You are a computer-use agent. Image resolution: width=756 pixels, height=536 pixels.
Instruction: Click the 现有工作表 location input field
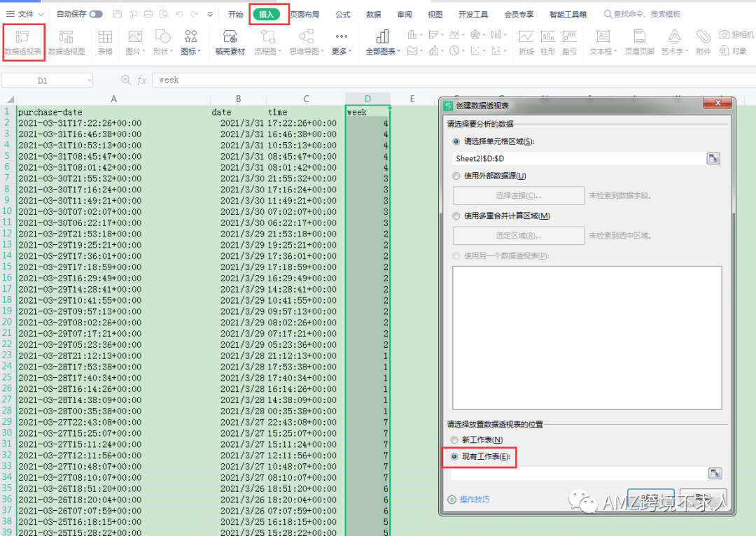pos(577,474)
